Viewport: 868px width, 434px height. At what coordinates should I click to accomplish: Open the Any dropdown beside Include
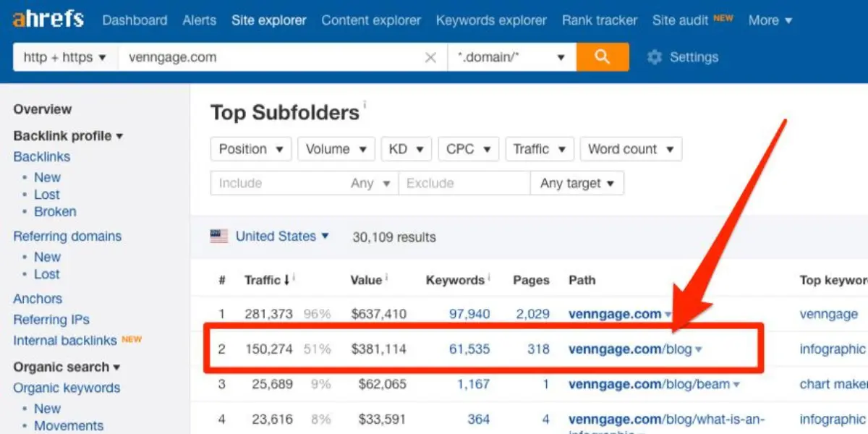(x=371, y=184)
